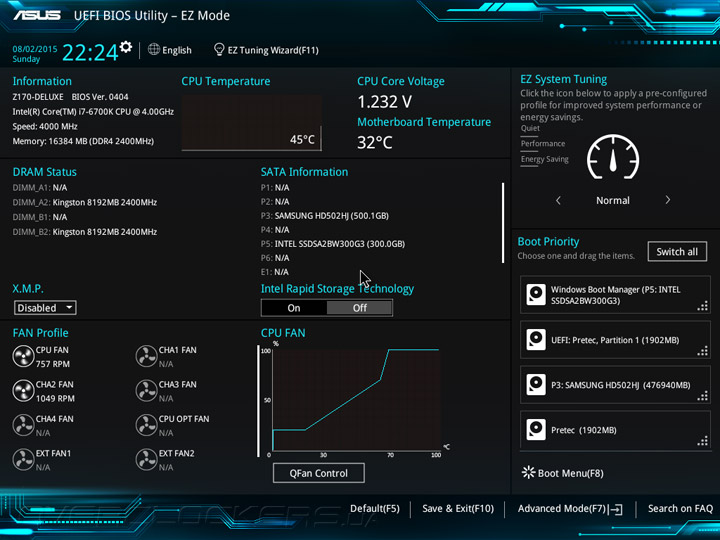Screen dimensions: 720x540
Task: Click P3 SAMSUNG HD502HJ boot disk icon
Action: pos(536,385)
